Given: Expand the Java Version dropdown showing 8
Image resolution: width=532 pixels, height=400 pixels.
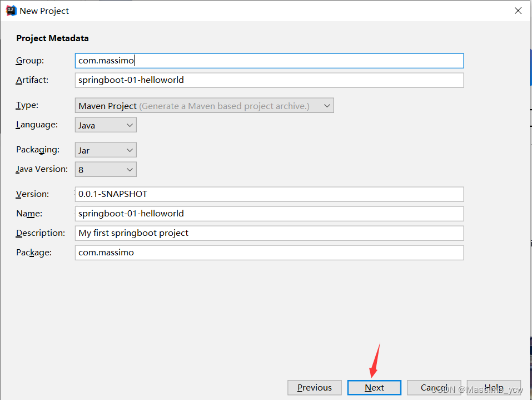Looking at the screenshot, I should pos(106,170).
